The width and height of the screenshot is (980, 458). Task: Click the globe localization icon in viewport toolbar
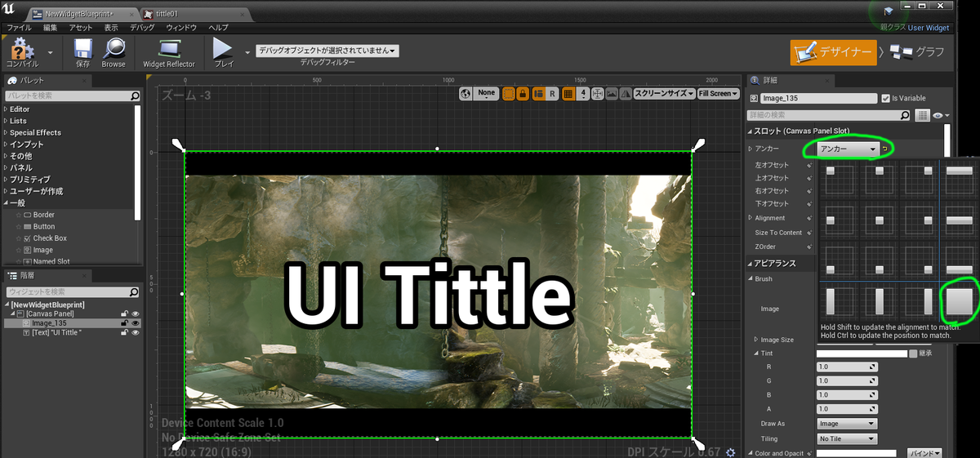pyautogui.click(x=465, y=94)
